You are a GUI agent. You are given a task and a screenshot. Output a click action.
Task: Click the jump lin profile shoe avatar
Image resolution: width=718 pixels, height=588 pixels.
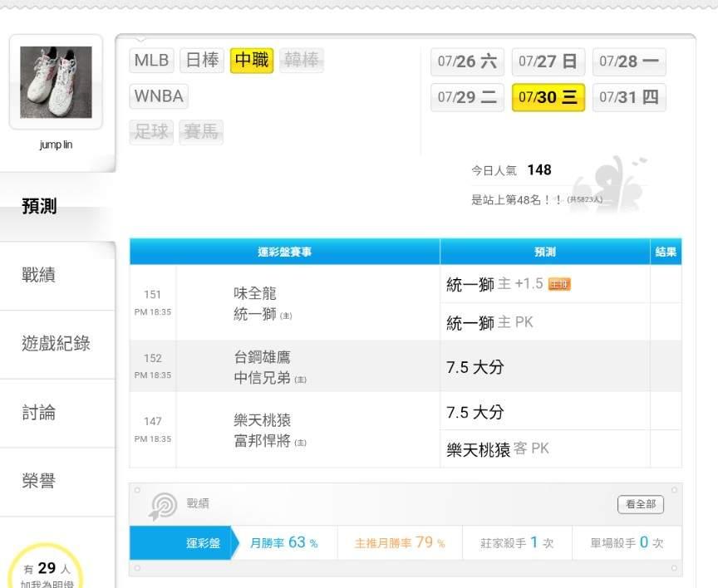pyautogui.click(x=56, y=81)
